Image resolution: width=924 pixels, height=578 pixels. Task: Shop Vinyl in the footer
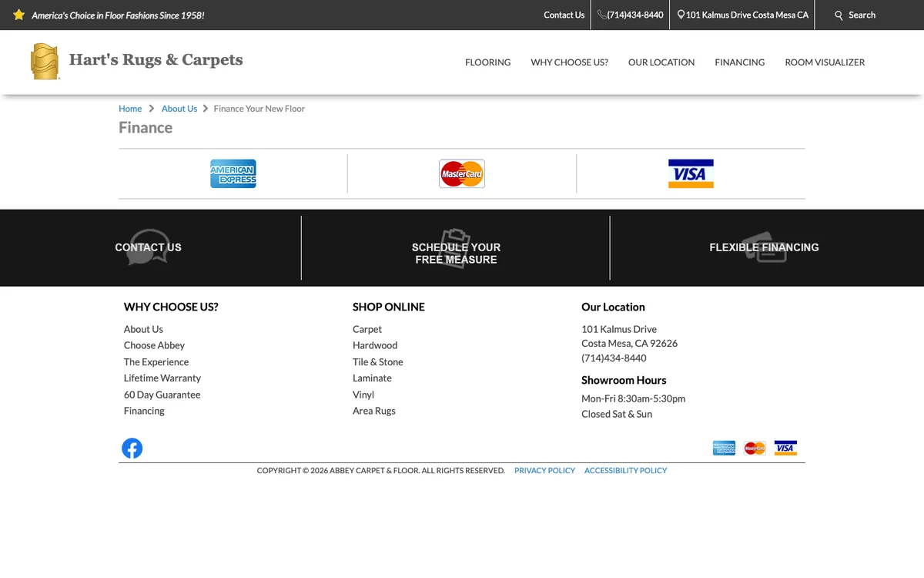363,395
